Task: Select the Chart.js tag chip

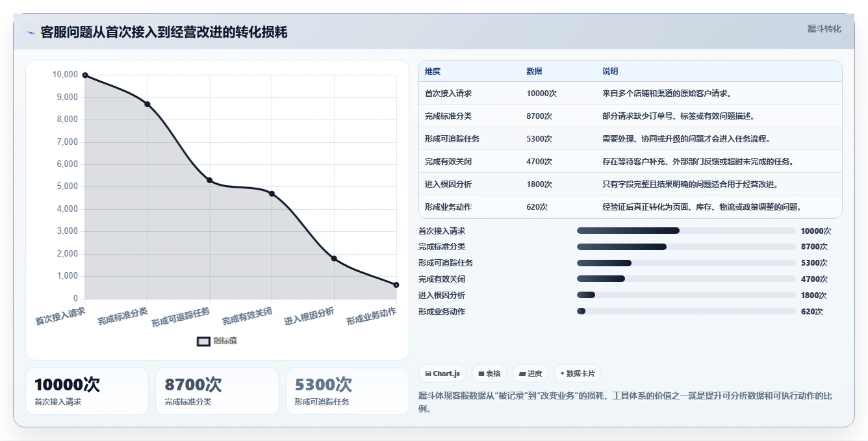Action: (442, 373)
